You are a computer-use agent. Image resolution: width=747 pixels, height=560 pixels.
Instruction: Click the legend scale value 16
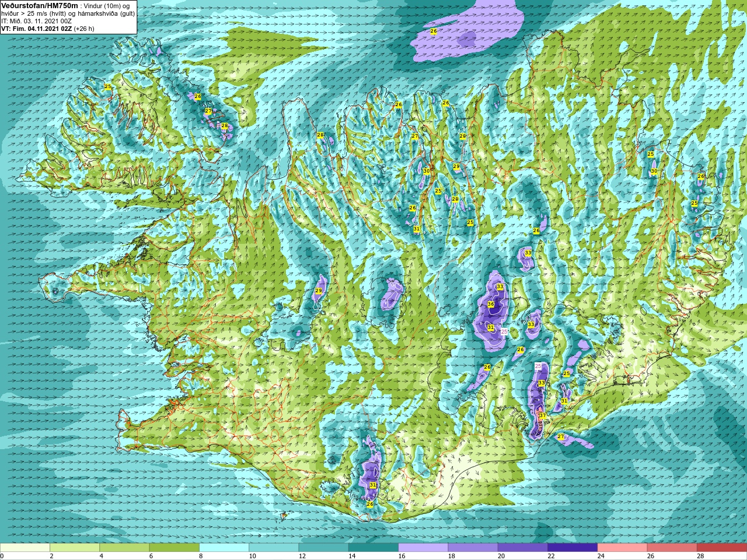coord(402,556)
